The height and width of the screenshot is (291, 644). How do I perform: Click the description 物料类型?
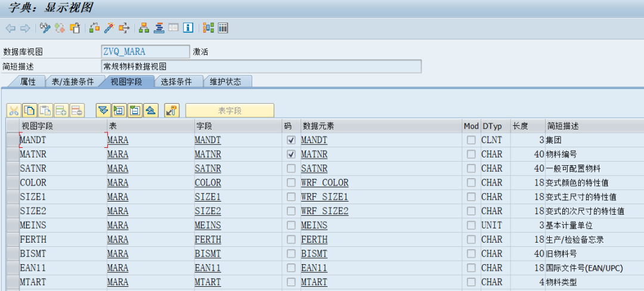click(563, 282)
